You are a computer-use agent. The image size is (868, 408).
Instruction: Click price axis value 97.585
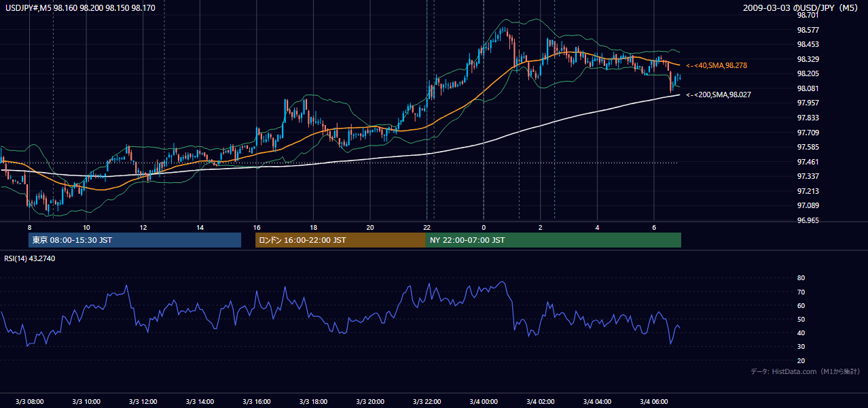click(x=808, y=147)
